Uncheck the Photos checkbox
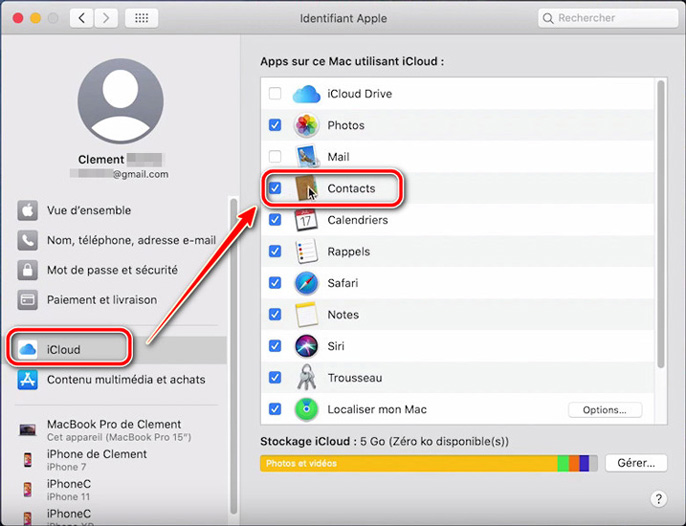Screen dimensions: 686x526 click(x=275, y=125)
